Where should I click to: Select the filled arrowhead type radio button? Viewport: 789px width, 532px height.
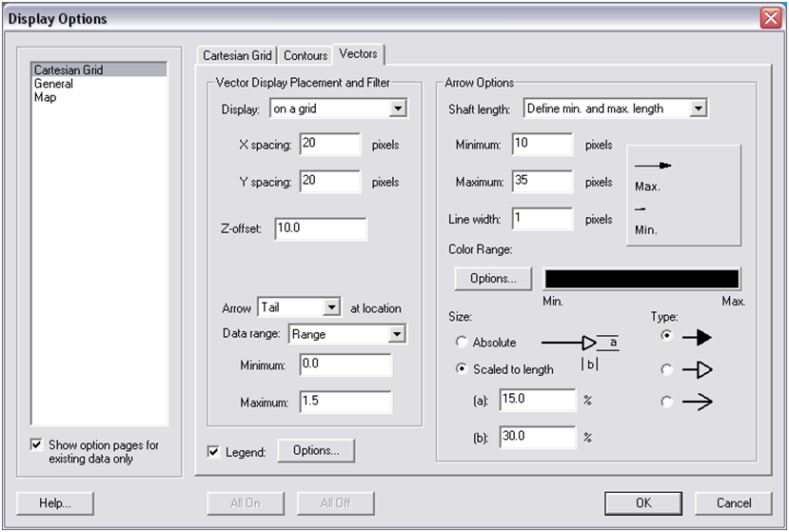click(x=667, y=335)
